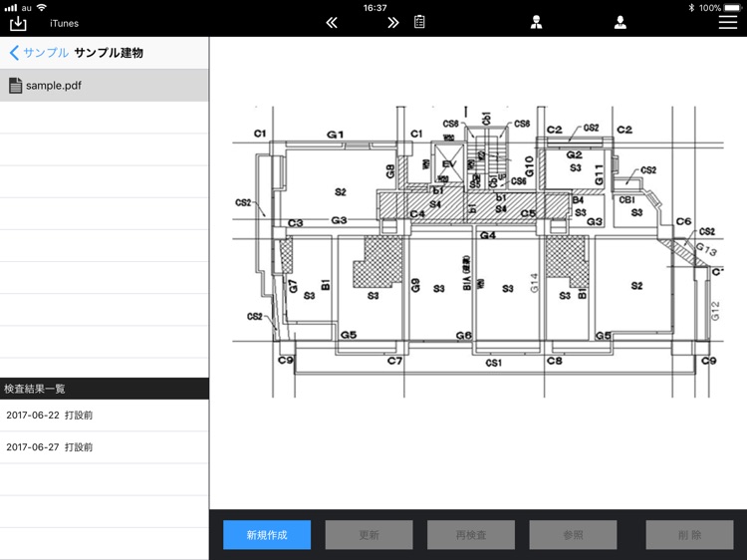Tap the EV elevator symbol on drawing
747x560 pixels.
tap(449, 163)
